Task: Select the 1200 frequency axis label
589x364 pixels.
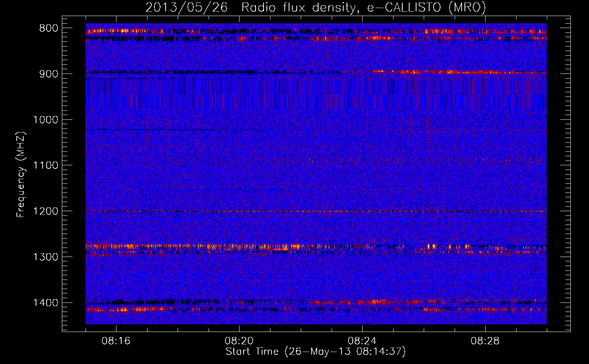Action: [46, 211]
